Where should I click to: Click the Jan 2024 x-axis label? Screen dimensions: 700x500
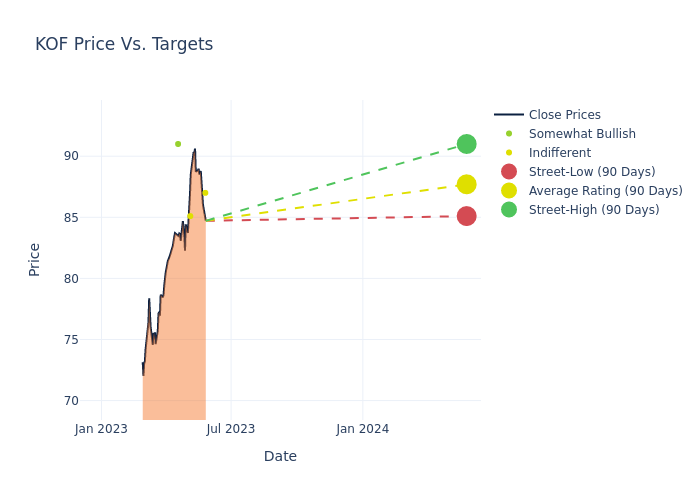point(362,429)
